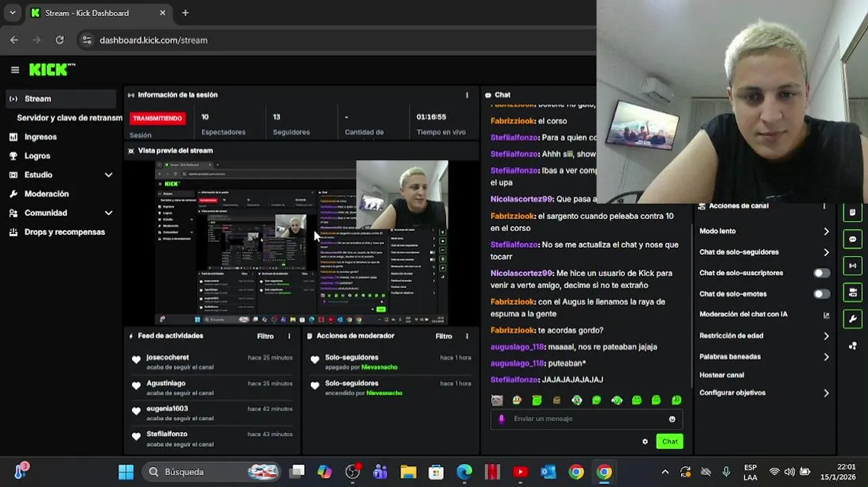
Task: Open the emoji picker in message box
Action: tap(672, 419)
